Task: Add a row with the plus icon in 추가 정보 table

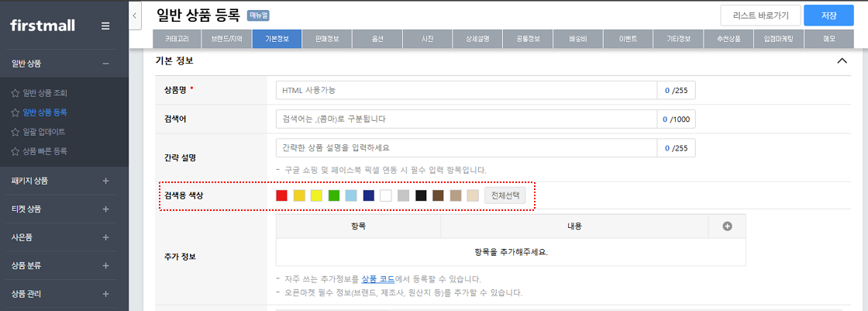Action: 728,226
